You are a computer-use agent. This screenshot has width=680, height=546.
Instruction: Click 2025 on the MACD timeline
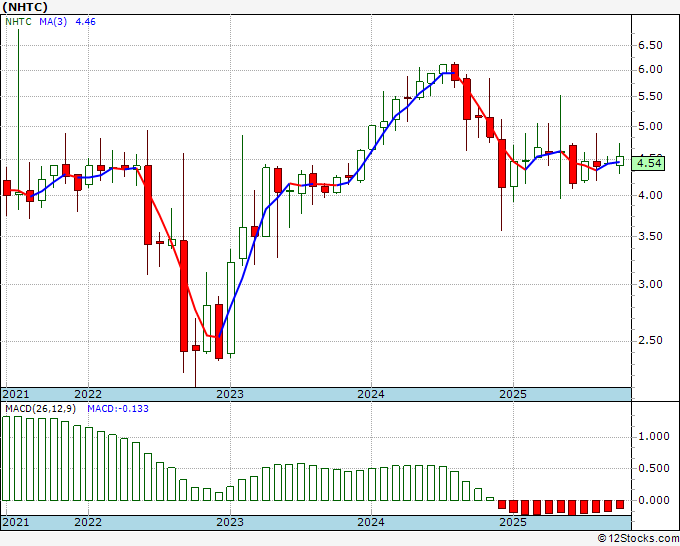(513, 522)
